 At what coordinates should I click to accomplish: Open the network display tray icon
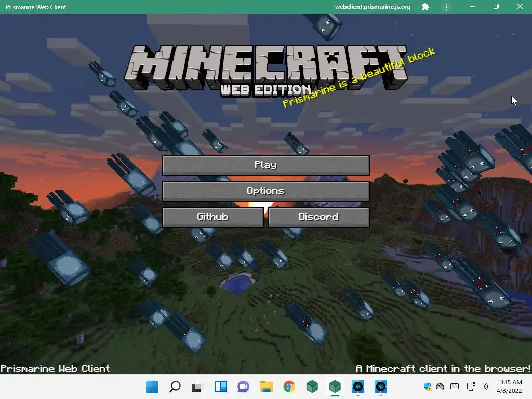coord(471,387)
